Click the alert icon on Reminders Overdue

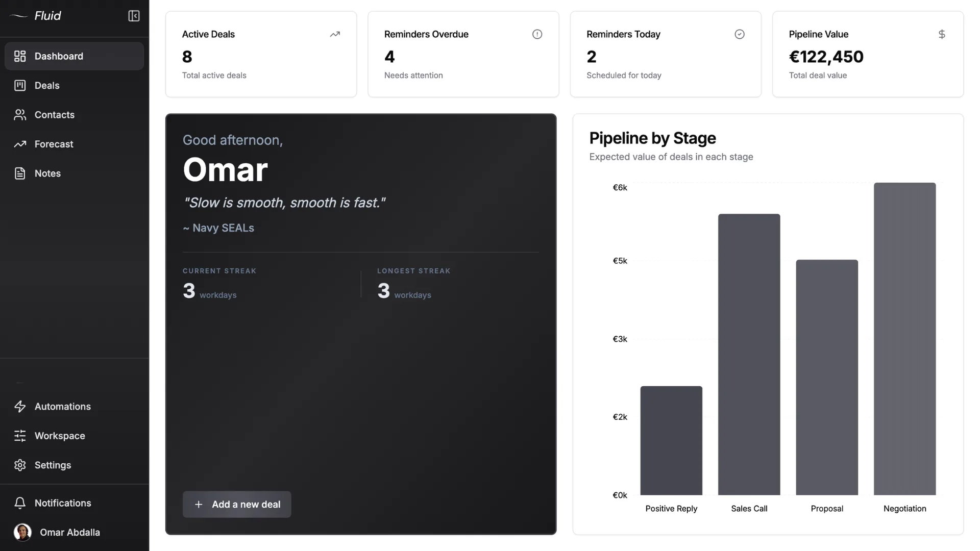pyautogui.click(x=537, y=34)
